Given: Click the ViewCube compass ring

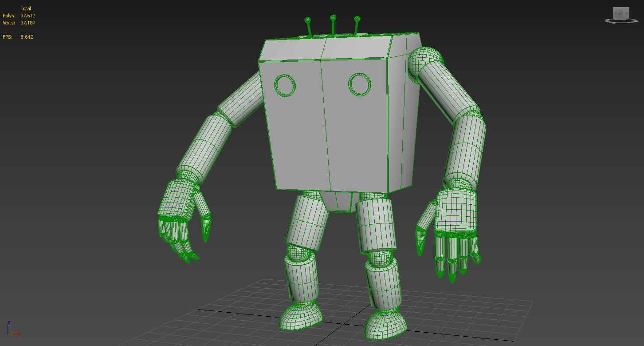Looking at the screenshot, I should [621, 20].
